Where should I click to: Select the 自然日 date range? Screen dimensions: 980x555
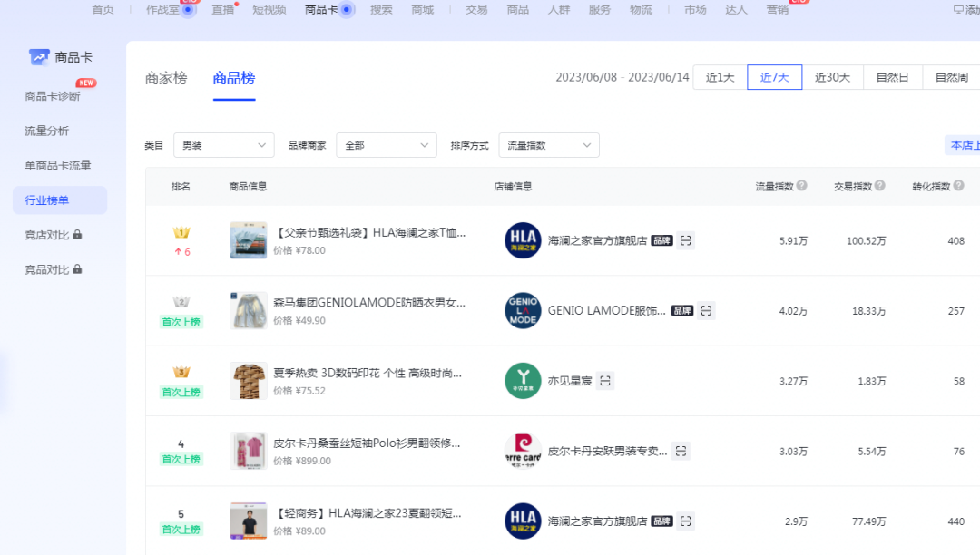(893, 77)
